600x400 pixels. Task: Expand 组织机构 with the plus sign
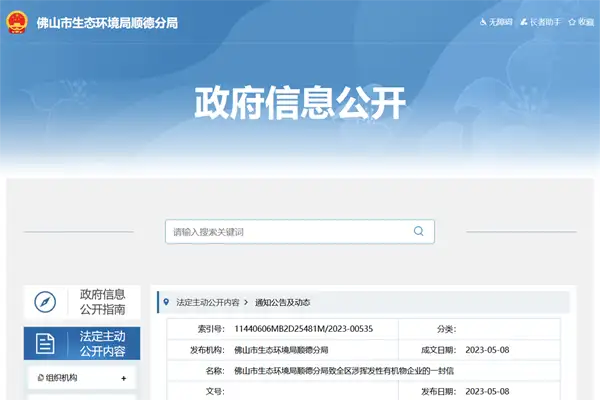tap(124, 378)
